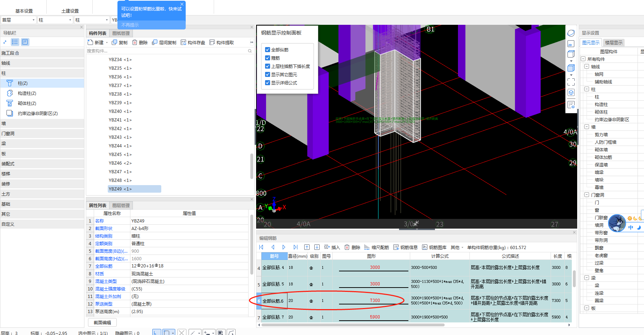Select 砌体柱(Z) in navigation
The width and height of the screenshot is (644, 335).
(x=42, y=104)
